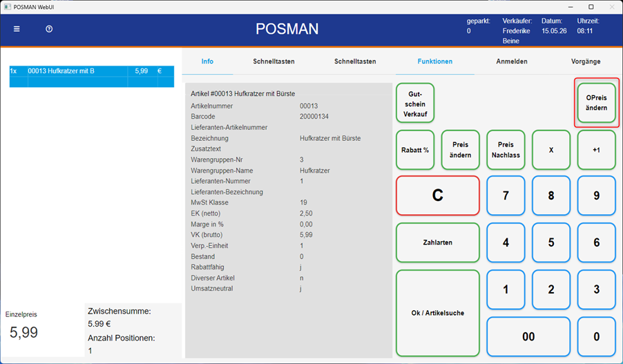The image size is (623, 364).
Task: Open the hamburger menu icon
Action: pyautogui.click(x=17, y=29)
